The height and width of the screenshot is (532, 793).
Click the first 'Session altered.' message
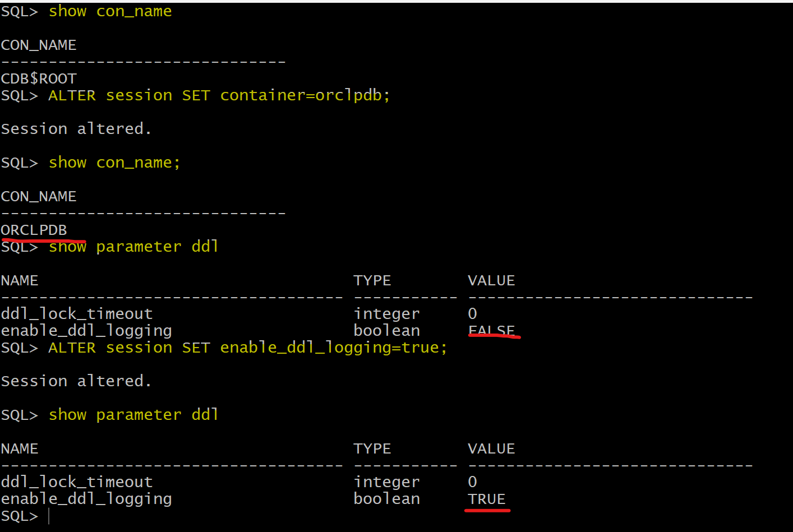76,129
